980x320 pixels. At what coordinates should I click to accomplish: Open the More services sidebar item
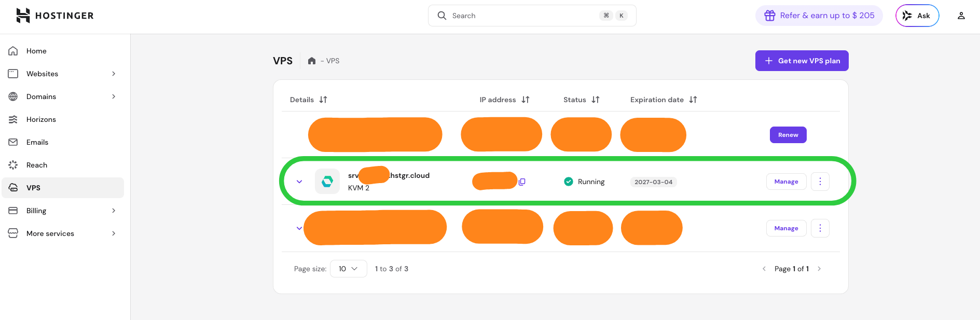coord(63,233)
